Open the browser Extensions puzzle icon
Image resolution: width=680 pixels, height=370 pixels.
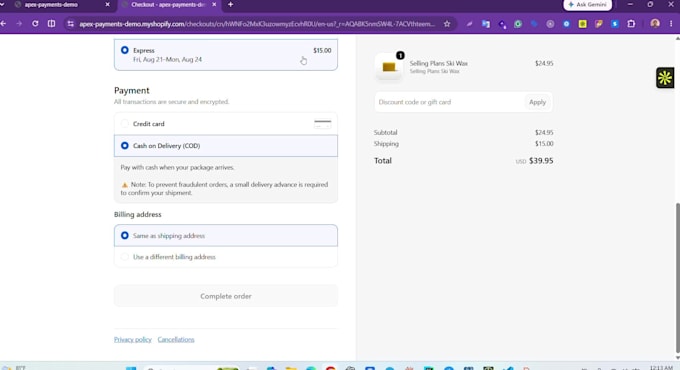[631, 24]
